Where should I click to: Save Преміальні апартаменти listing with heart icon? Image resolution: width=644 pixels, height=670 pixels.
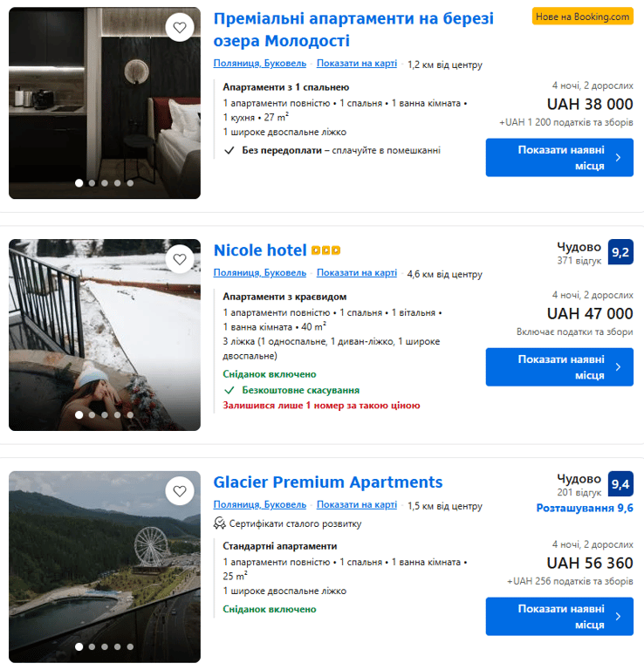pos(180,28)
